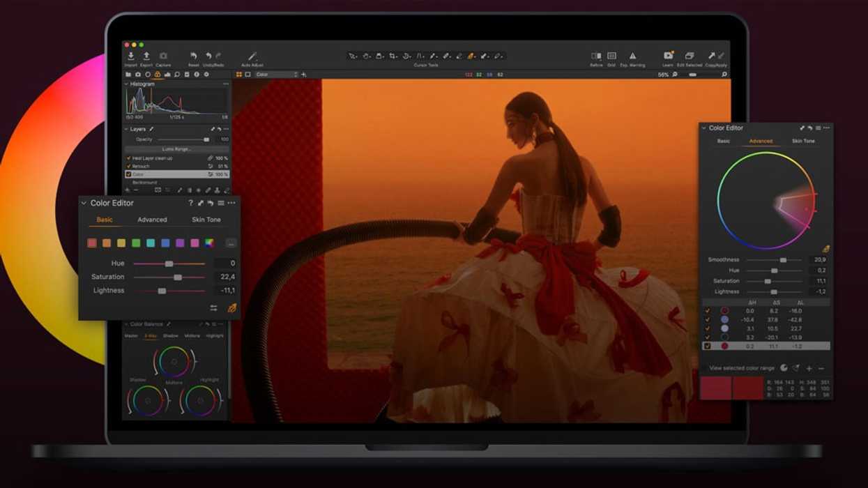Screen dimensions: 868x488
Task: Collapse the Histogram panel
Action: pyautogui.click(x=127, y=84)
